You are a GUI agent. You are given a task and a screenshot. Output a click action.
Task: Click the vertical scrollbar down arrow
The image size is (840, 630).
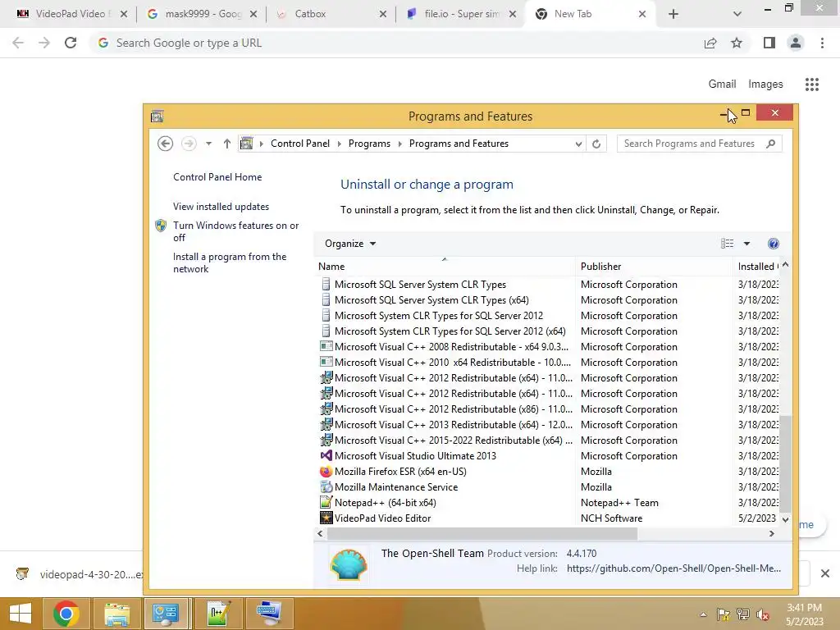click(x=785, y=519)
